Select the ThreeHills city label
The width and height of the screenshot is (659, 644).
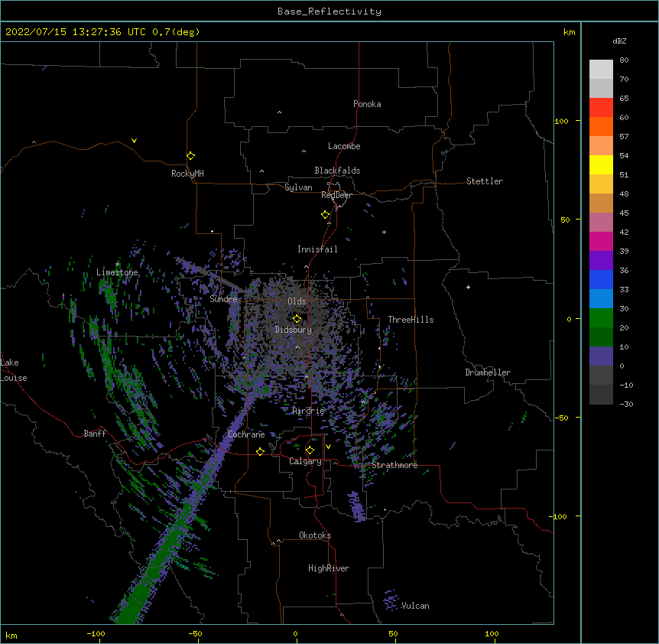pyautogui.click(x=411, y=320)
